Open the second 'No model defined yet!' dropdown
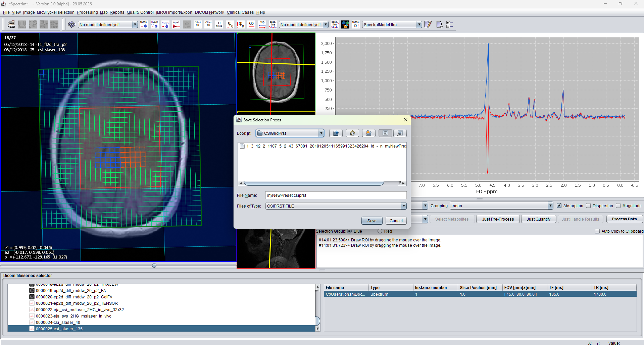Image resolution: width=644 pixels, height=345 pixels. pyautogui.click(x=303, y=24)
